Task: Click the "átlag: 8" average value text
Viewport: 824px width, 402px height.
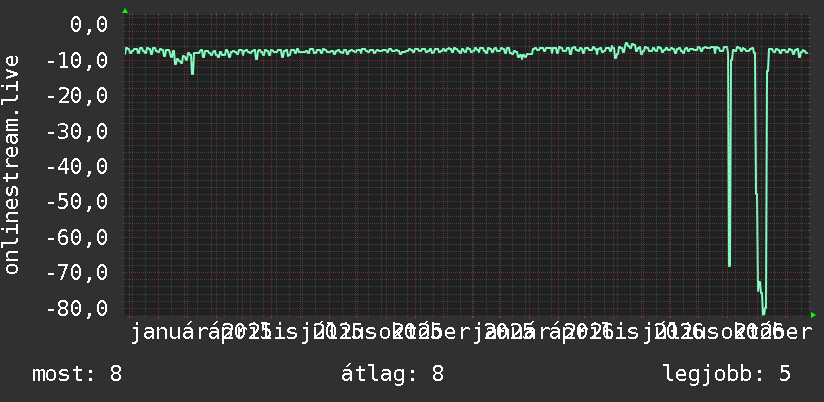Action: click(393, 374)
